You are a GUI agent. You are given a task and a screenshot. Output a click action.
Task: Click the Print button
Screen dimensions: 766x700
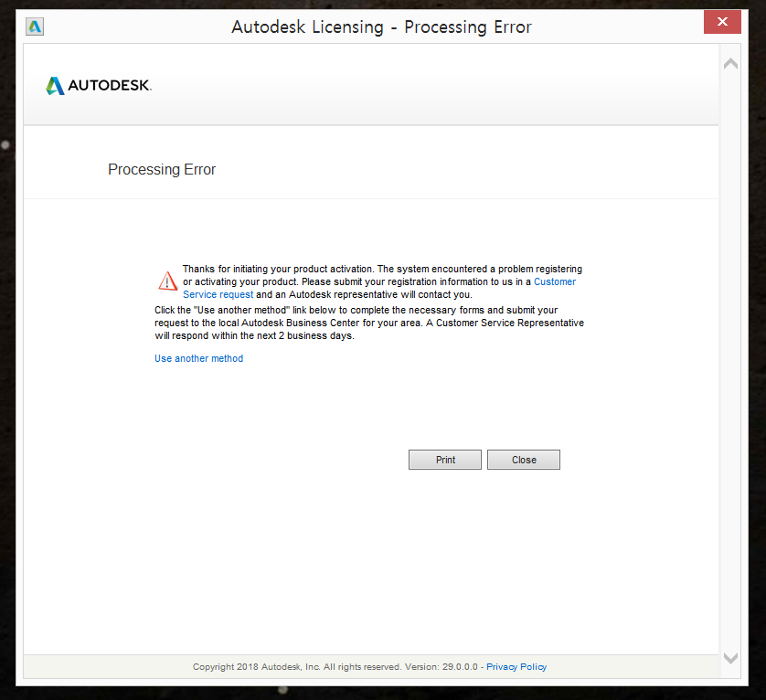[445, 460]
